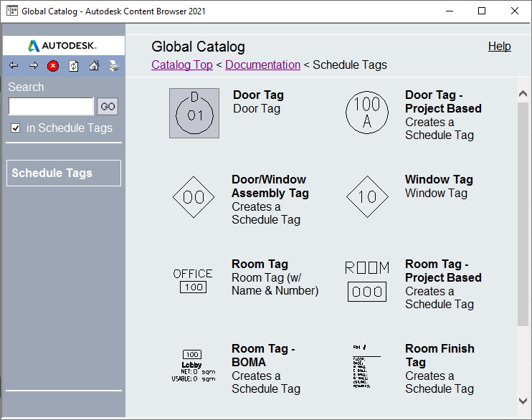
Task: Follow the Catalog Top breadcrumb link
Action: click(x=182, y=65)
